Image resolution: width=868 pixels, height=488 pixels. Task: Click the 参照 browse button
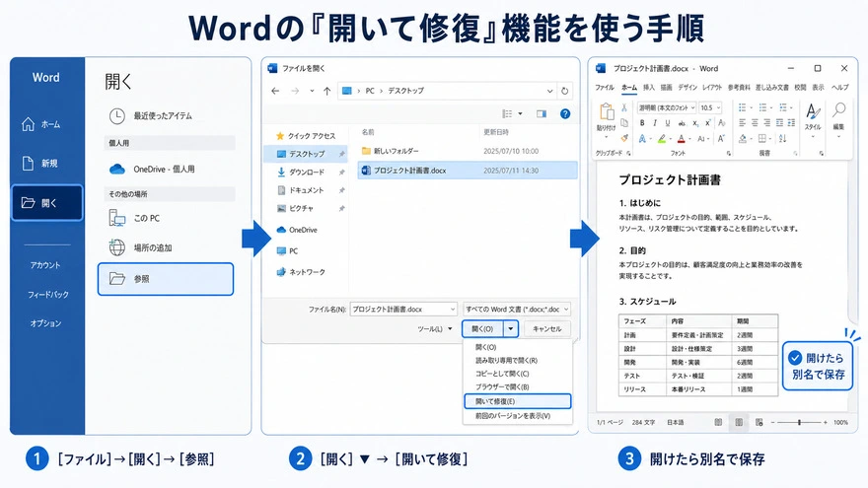click(x=166, y=279)
